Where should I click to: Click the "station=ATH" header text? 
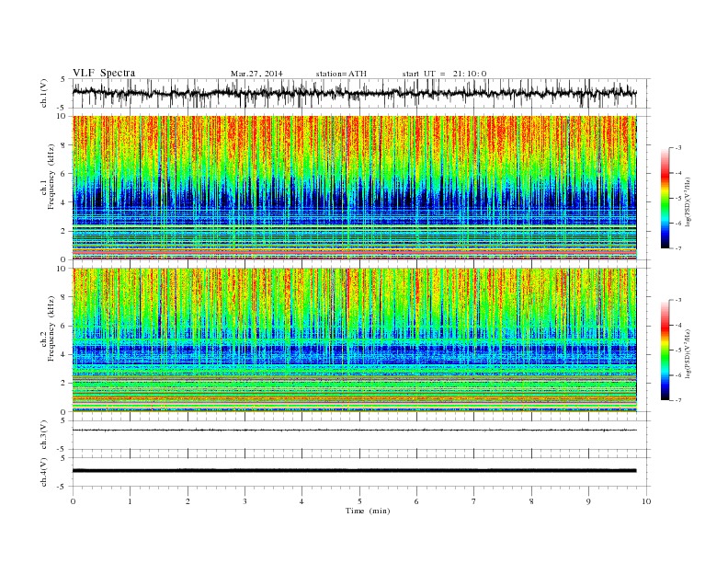pyautogui.click(x=341, y=74)
